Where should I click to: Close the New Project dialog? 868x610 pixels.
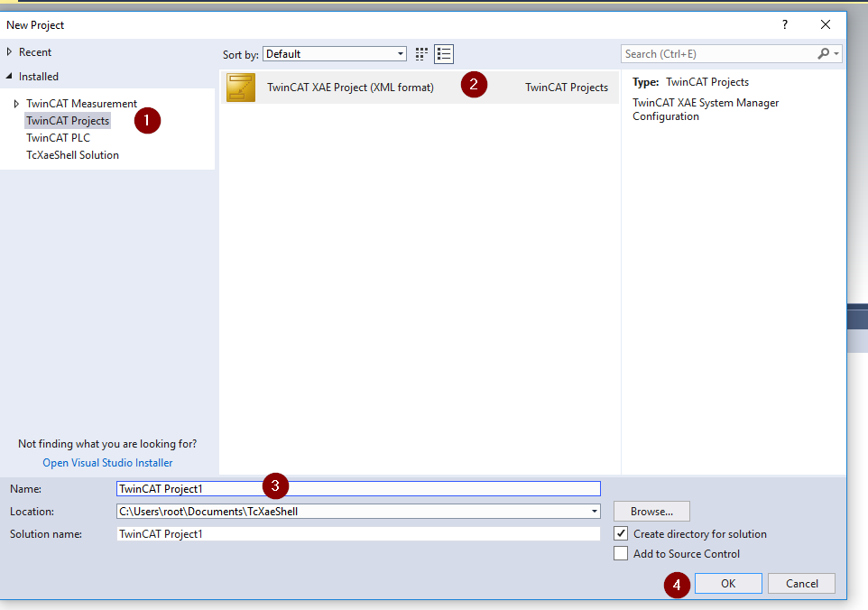826,24
